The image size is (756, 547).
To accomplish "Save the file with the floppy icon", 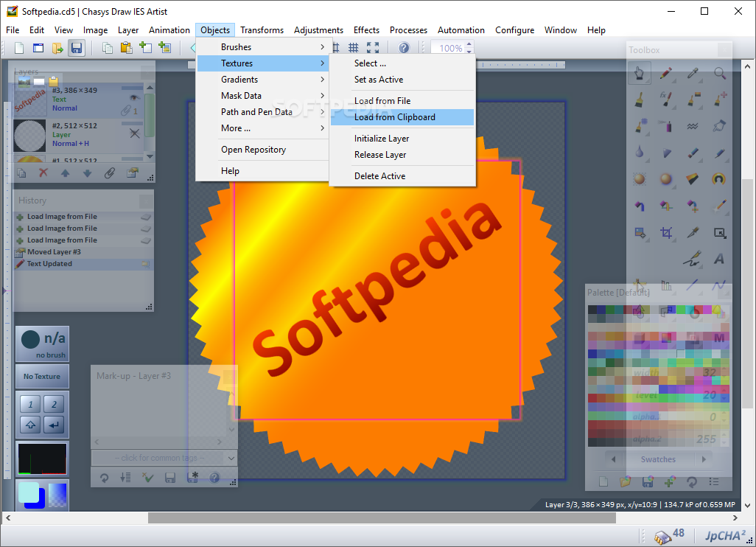I will pos(77,48).
